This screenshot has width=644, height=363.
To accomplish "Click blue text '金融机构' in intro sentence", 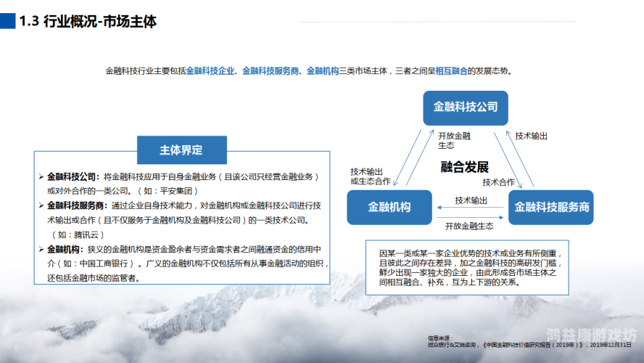I will click(x=323, y=71).
